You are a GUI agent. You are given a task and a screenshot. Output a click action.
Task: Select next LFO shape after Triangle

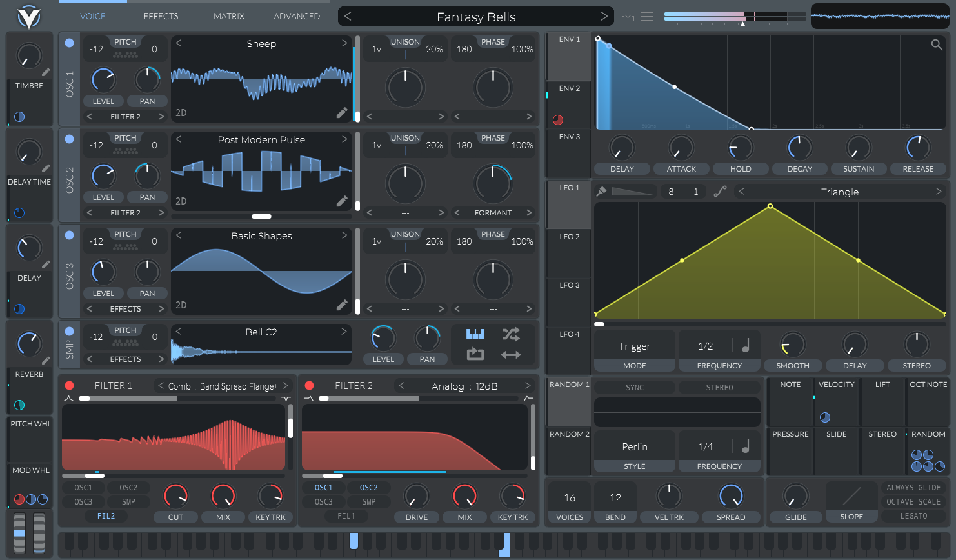[939, 192]
